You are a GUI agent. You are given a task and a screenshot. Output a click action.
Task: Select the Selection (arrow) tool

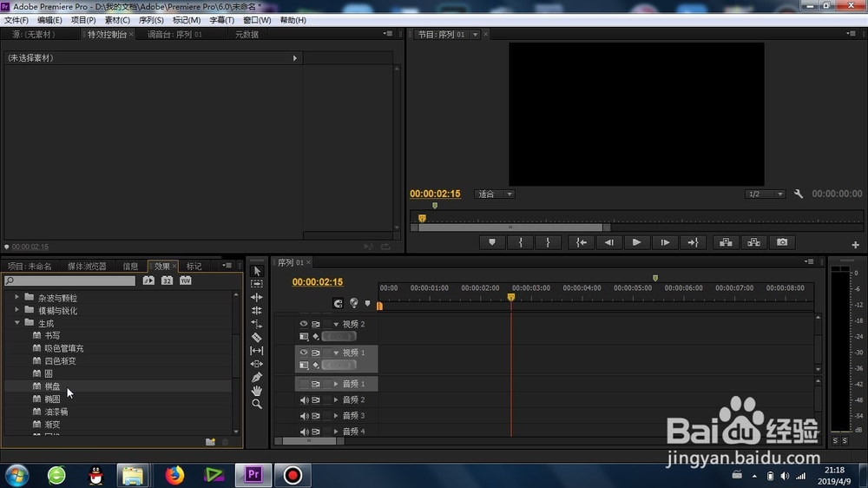(257, 271)
